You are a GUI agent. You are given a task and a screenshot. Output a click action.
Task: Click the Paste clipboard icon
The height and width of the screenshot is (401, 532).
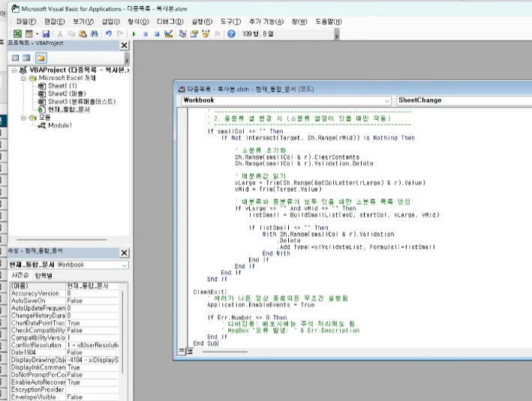click(x=83, y=34)
